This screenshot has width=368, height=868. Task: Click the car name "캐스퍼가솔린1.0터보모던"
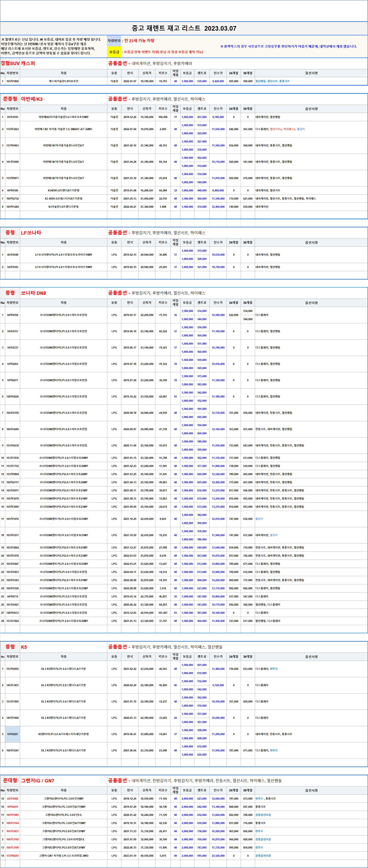click(64, 81)
